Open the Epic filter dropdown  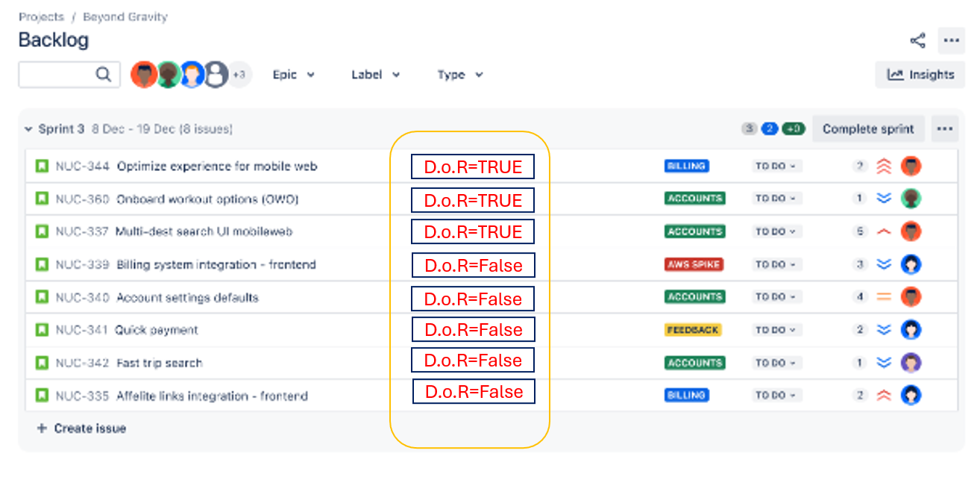click(294, 75)
